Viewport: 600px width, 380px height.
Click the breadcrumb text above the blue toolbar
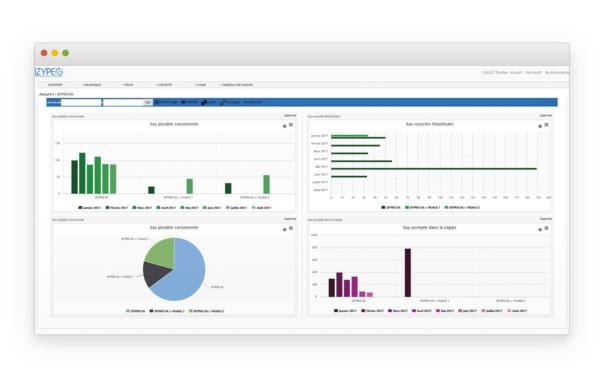[x=56, y=94]
